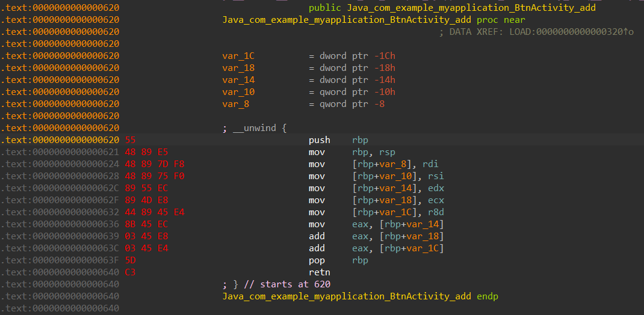Click address .text:0000000000000624
This screenshot has height=315, width=644.
click(60, 164)
